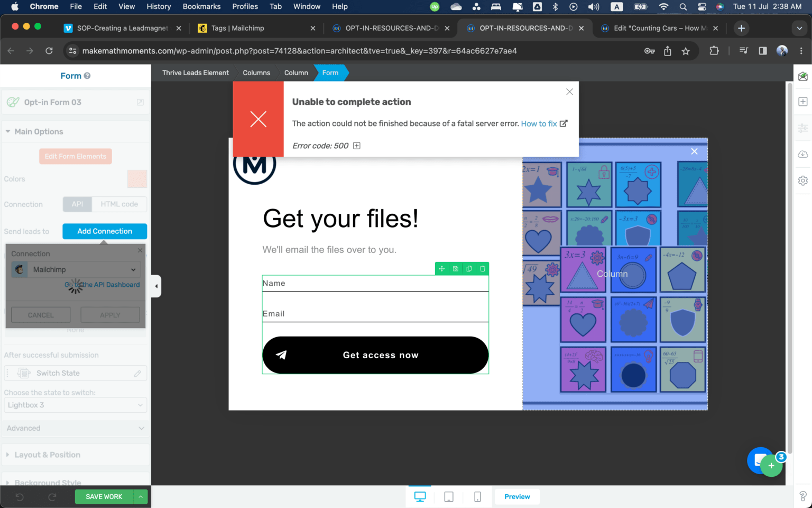
Task: Open the cloud templates icon in right sidebar
Action: point(802,154)
